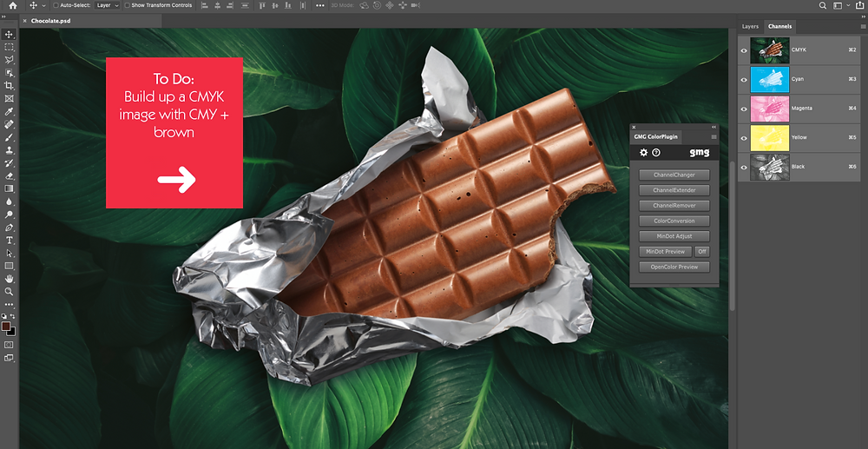The width and height of the screenshot is (868, 449).
Task: Click the ChannelRemover button
Action: (x=674, y=206)
